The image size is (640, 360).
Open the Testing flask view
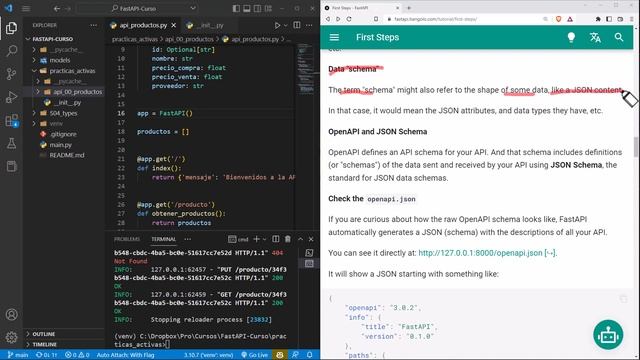click(11, 143)
